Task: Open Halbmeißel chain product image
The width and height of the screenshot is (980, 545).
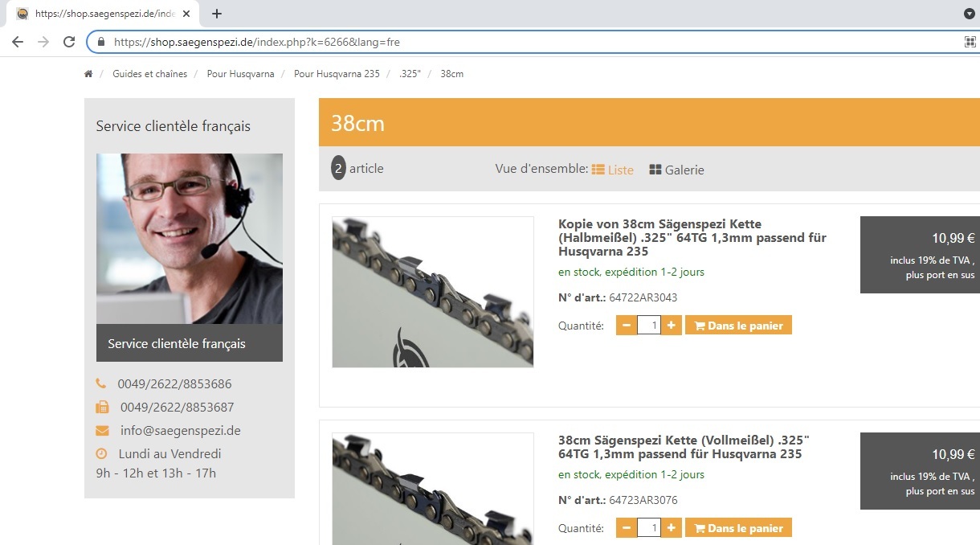Action: coord(433,292)
